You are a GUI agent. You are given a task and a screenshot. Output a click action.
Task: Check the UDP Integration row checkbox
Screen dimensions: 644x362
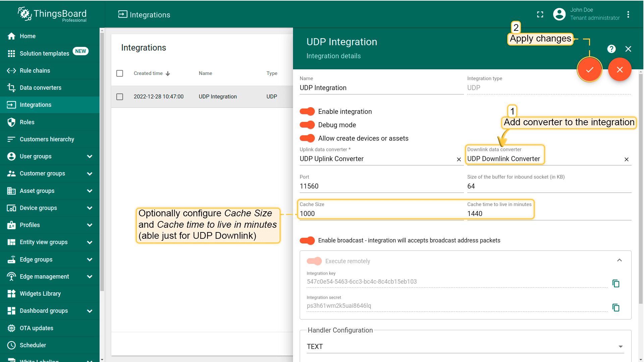point(120,97)
